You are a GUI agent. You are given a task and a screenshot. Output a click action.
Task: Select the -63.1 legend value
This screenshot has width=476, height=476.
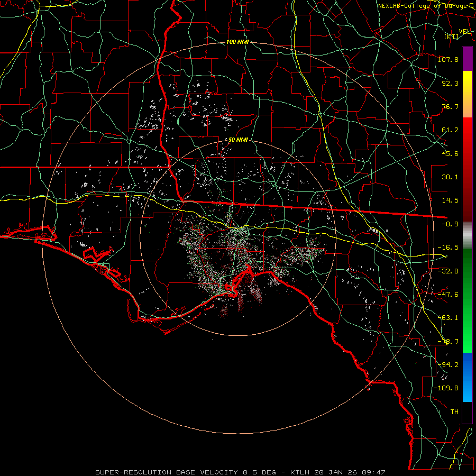point(448,318)
